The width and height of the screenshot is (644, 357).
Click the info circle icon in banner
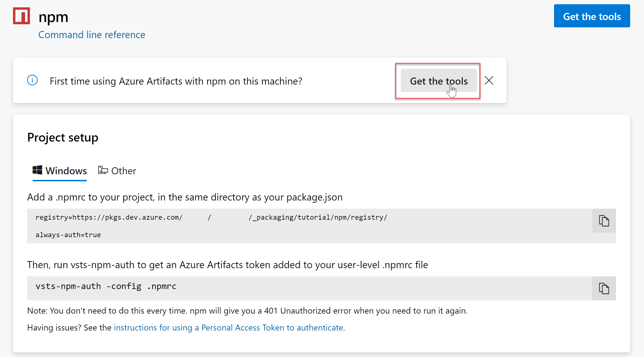(x=32, y=80)
